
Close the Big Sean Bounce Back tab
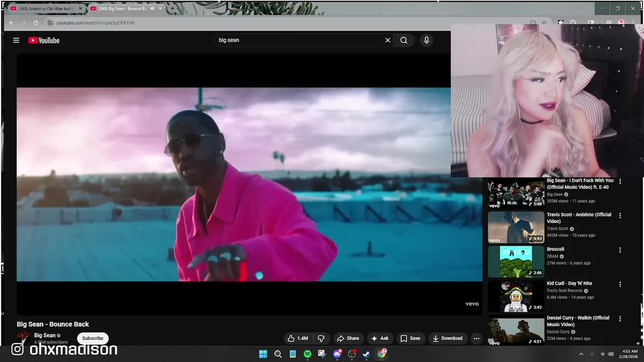click(x=160, y=9)
